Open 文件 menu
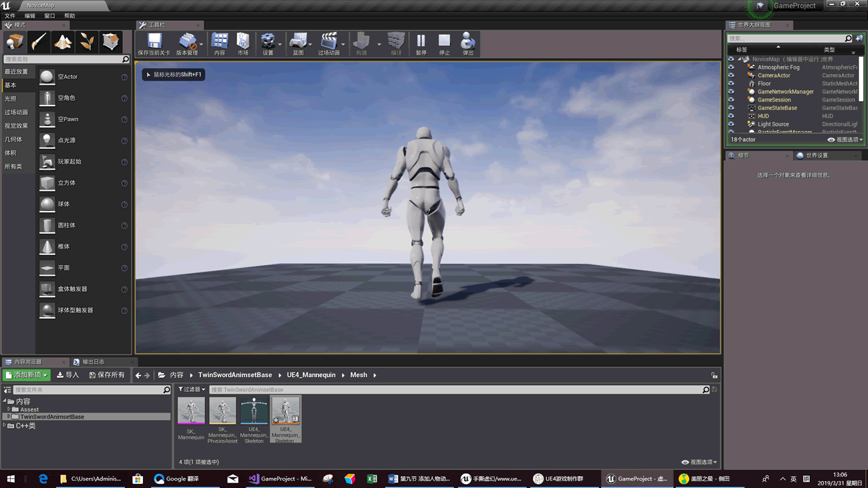Screen dimensions: 868x488 coord(10,15)
